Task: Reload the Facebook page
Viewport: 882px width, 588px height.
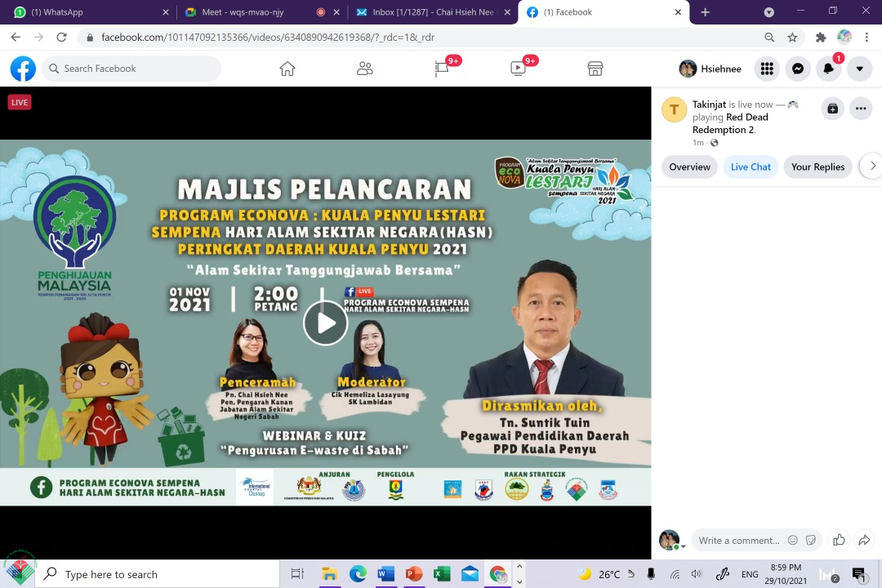Action: coord(62,37)
